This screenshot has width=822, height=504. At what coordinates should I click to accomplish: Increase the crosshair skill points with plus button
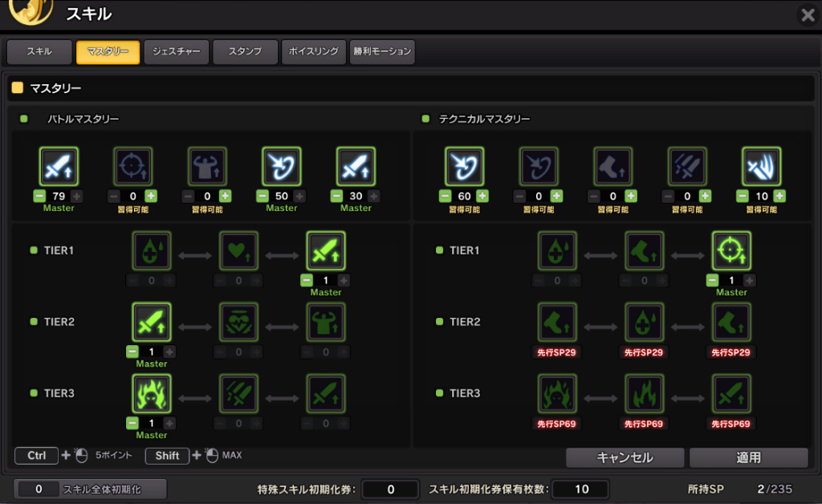(x=151, y=196)
